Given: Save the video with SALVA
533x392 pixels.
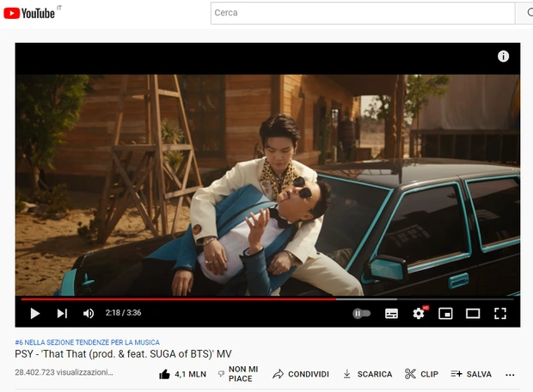Looking at the screenshot, I should point(471,374).
